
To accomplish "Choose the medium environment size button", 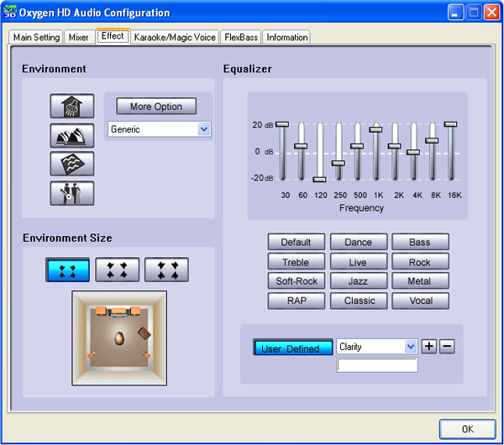I will point(118,270).
